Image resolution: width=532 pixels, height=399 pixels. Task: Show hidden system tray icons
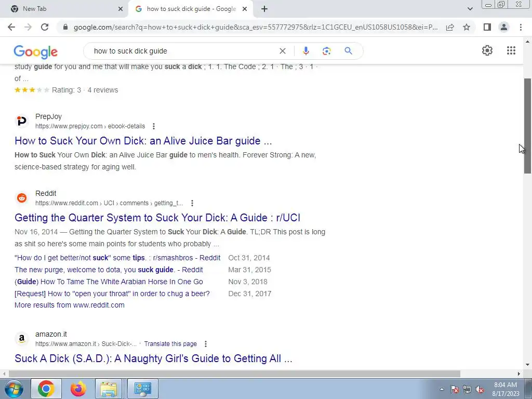[442, 390]
